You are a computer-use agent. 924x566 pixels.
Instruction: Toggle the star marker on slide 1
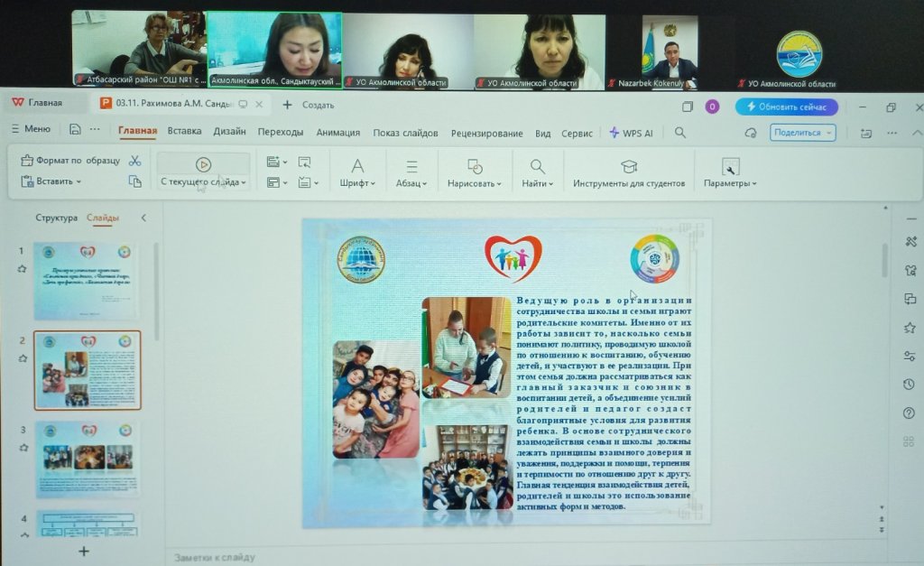coord(23,268)
